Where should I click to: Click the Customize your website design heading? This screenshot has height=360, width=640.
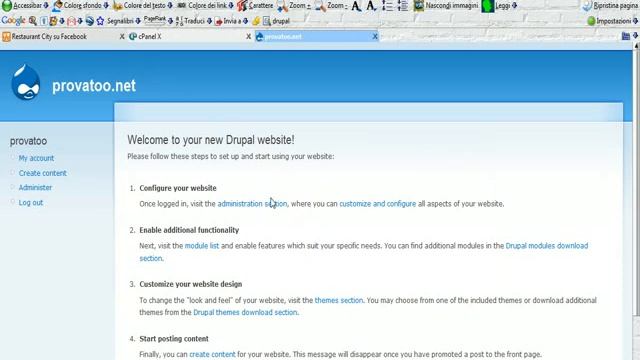(x=191, y=284)
